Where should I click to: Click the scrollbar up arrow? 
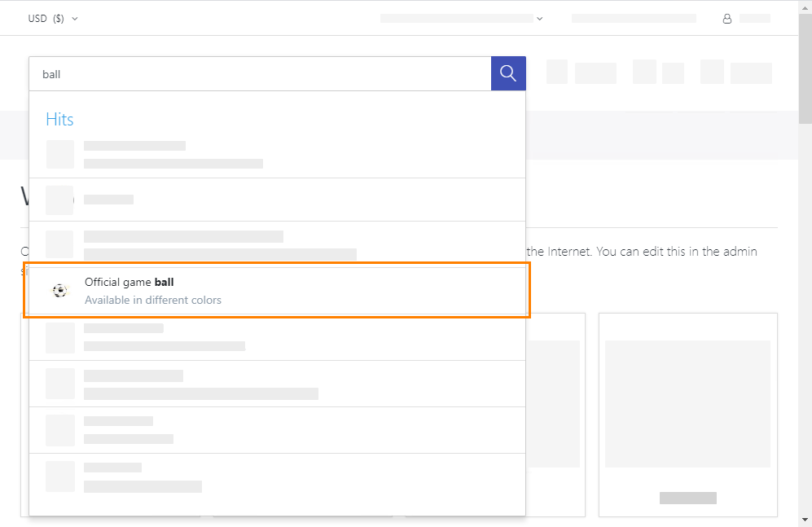[805, 7]
